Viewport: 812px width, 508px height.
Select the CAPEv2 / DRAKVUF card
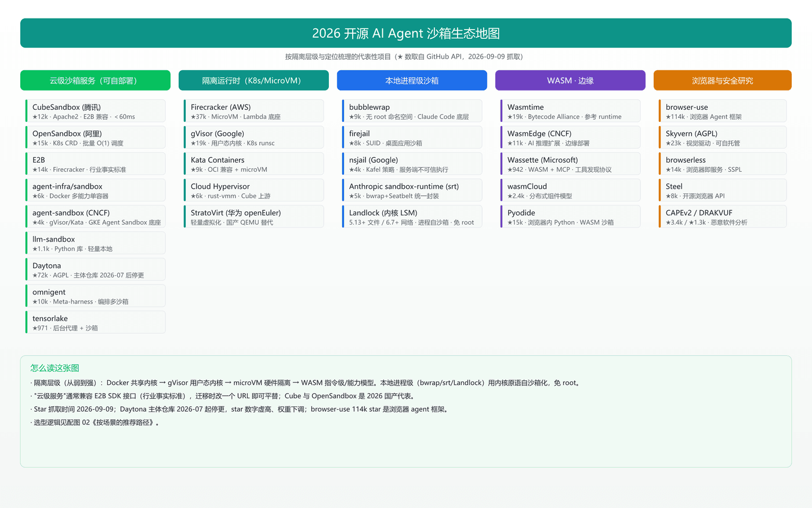click(723, 217)
